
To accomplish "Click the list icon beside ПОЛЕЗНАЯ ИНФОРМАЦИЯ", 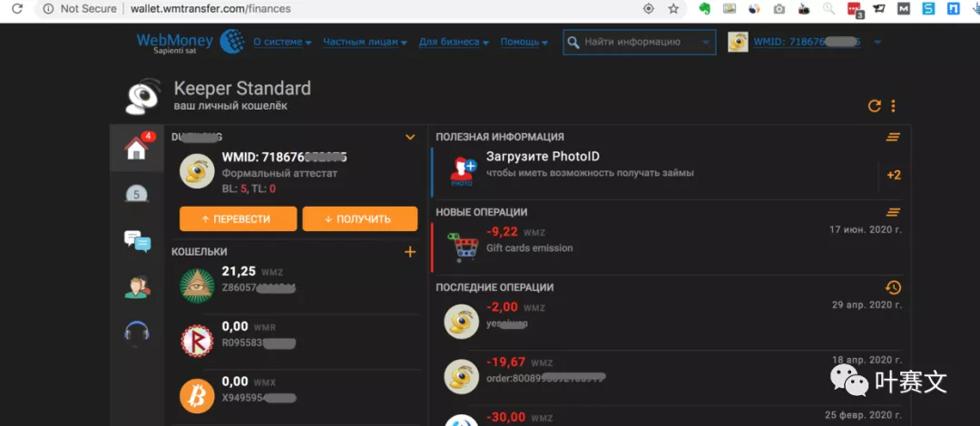I will coord(894,137).
